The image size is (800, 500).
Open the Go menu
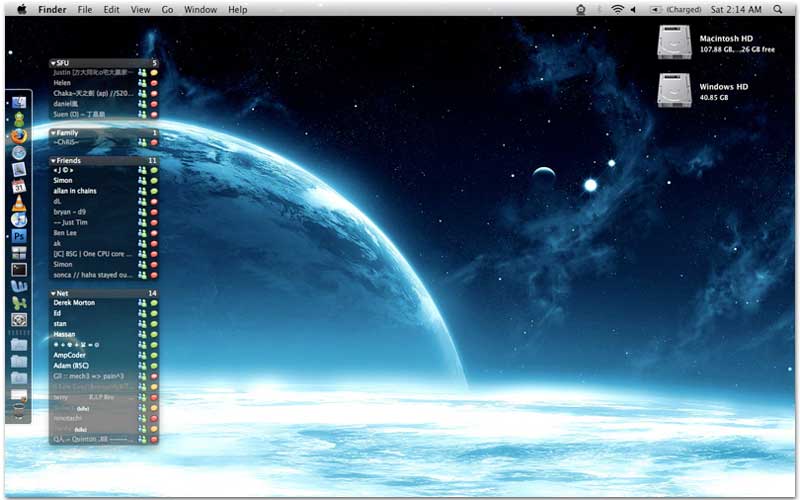(x=167, y=9)
